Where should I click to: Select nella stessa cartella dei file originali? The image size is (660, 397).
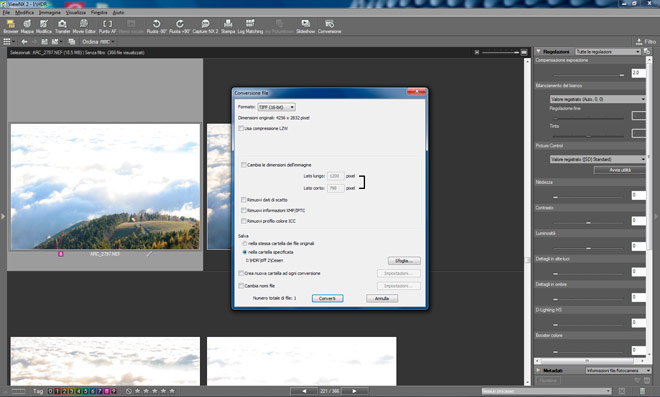tap(245, 243)
